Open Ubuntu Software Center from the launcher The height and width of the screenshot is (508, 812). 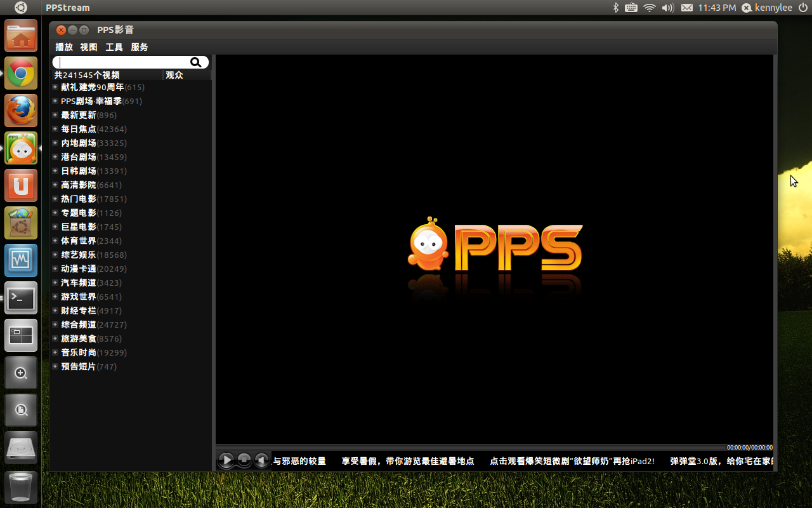click(x=21, y=223)
